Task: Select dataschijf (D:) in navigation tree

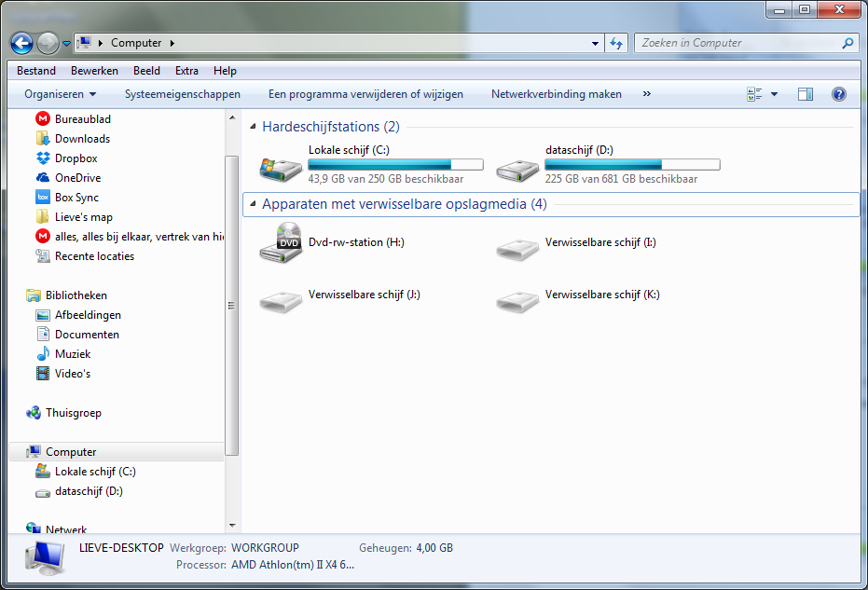Action: pos(89,491)
